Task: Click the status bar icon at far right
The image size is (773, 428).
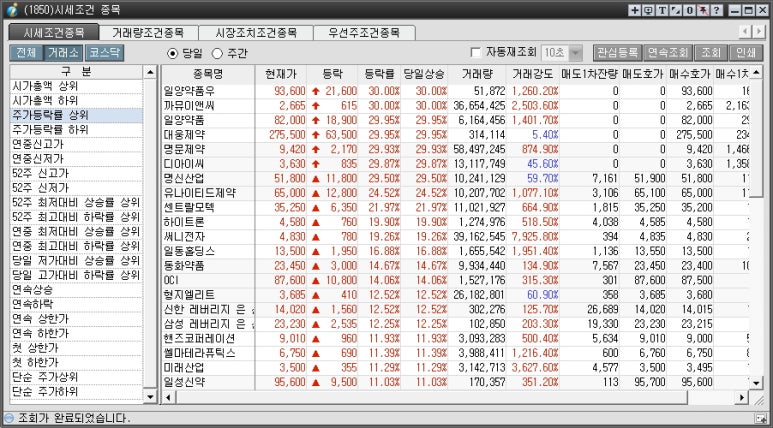Action: 761,418
